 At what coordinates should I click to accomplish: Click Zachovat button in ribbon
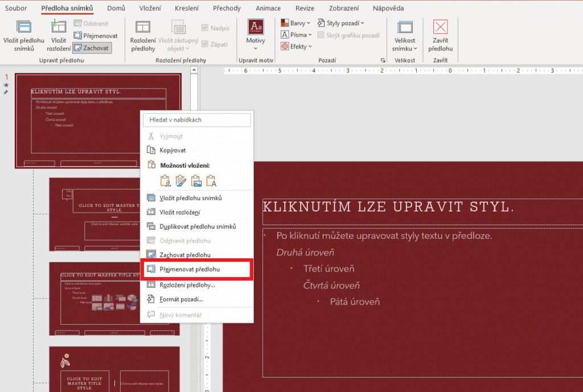pyautogui.click(x=92, y=48)
